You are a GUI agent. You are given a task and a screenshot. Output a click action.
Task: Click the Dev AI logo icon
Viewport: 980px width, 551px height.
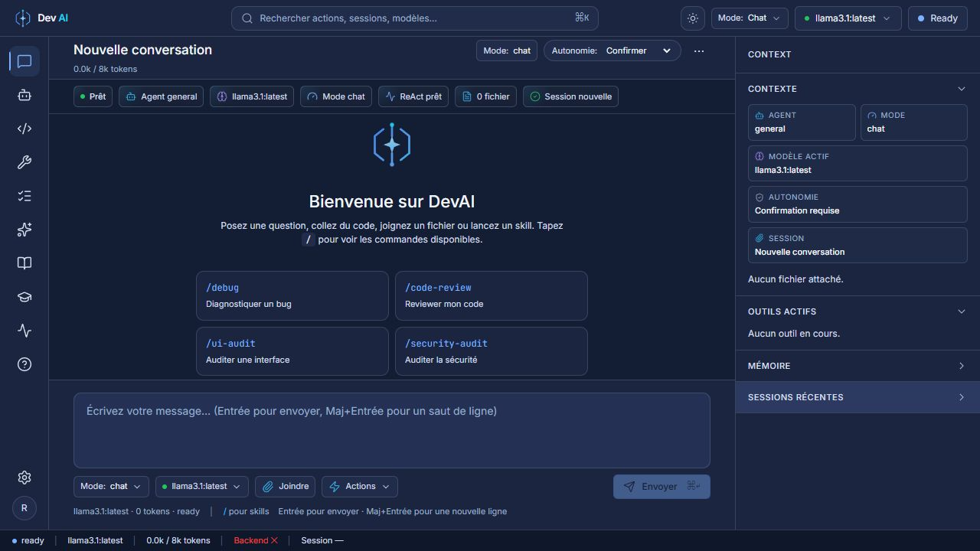(x=23, y=18)
